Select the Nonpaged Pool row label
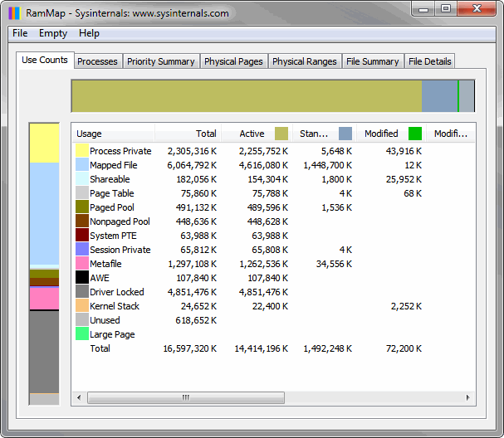This screenshot has width=504, height=438. [x=120, y=221]
